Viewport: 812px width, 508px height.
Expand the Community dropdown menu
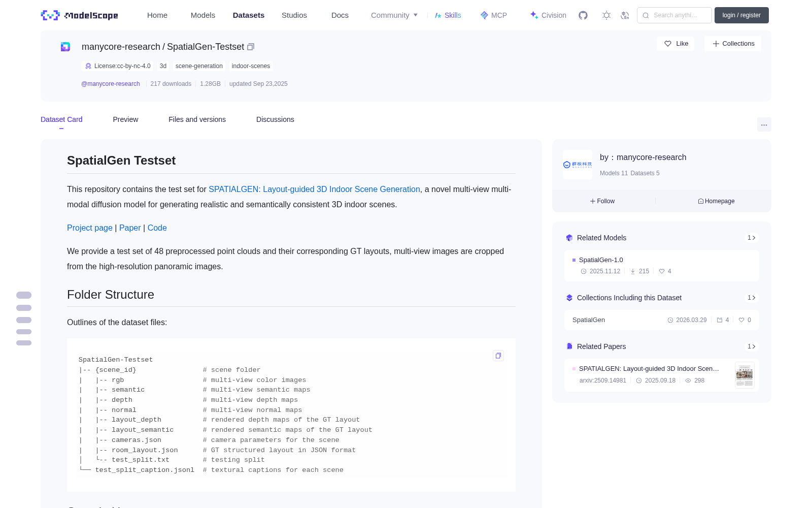pyautogui.click(x=394, y=15)
